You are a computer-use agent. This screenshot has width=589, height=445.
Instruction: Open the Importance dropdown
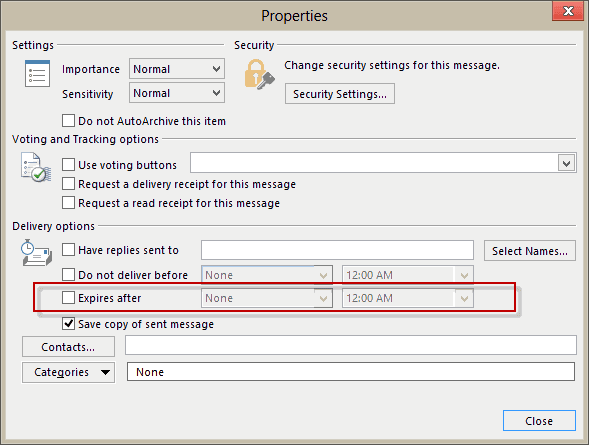click(177, 69)
